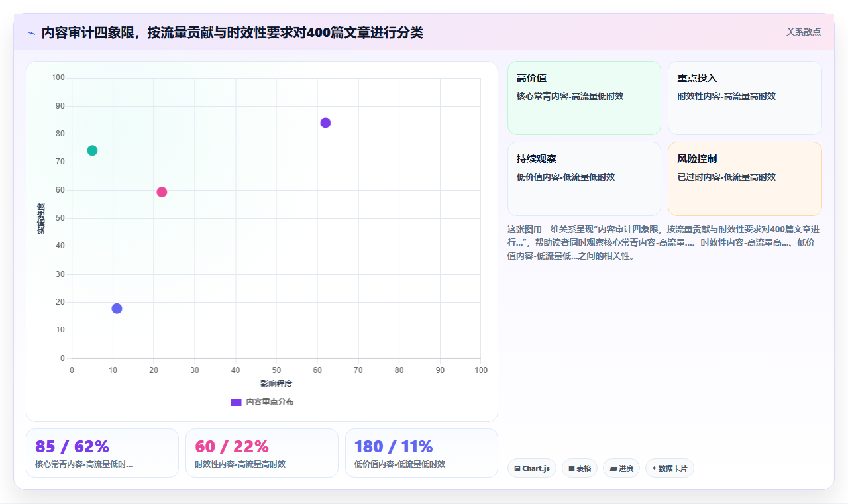Click the 数据卡片 chip sparkle icon
This screenshot has height=504, width=848.
pyautogui.click(x=654, y=468)
